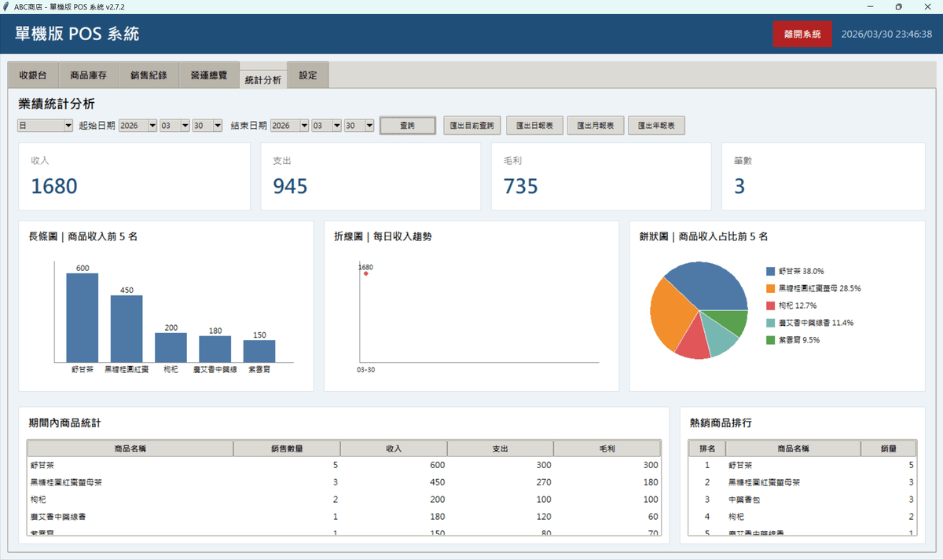
Task: Switch to the 收銀台 tab
Action: point(33,75)
